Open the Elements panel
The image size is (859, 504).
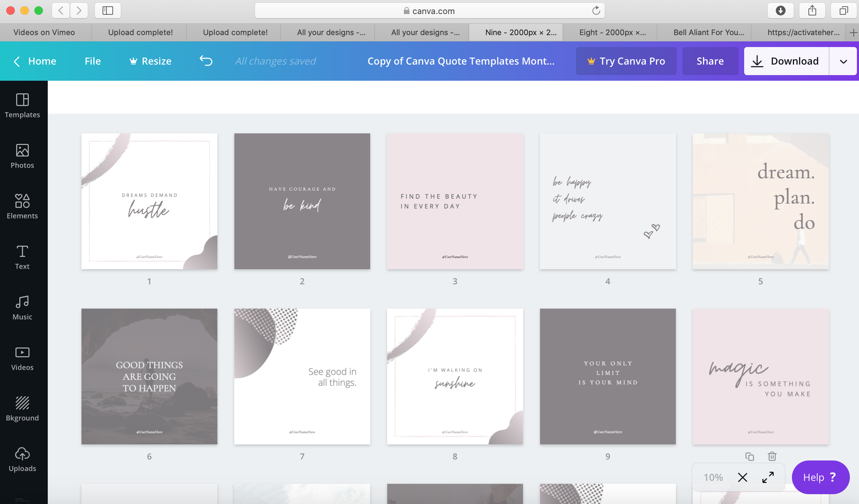pyautogui.click(x=22, y=207)
